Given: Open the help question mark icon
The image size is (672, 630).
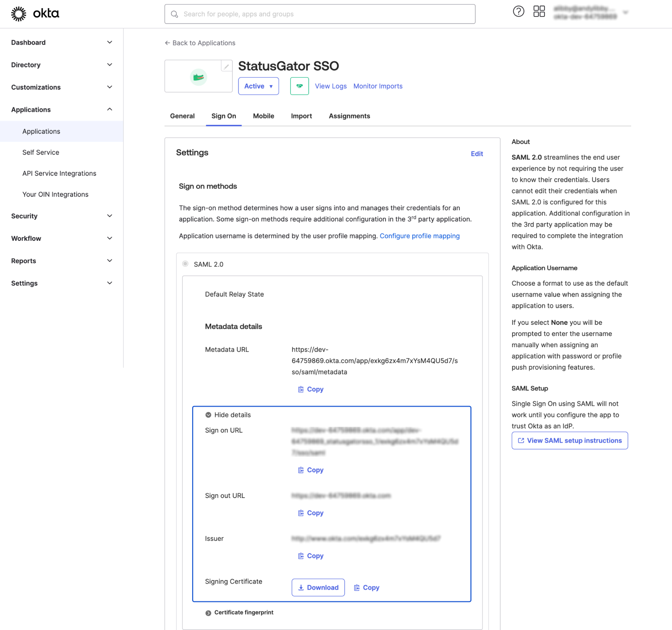Looking at the screenshot, I should [518, 12].
